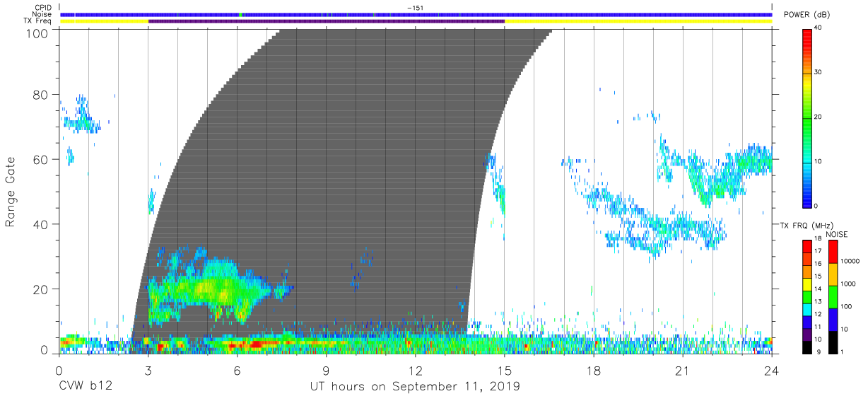Click the purple segment of TX Freq bar
Viewport: 868px width, 401px height.
326,21
